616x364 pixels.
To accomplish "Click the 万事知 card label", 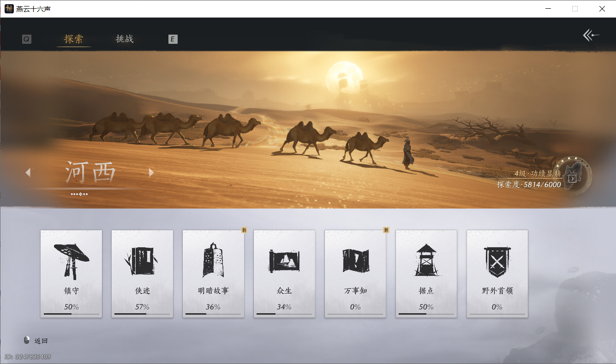I will (x=355, y=291).
